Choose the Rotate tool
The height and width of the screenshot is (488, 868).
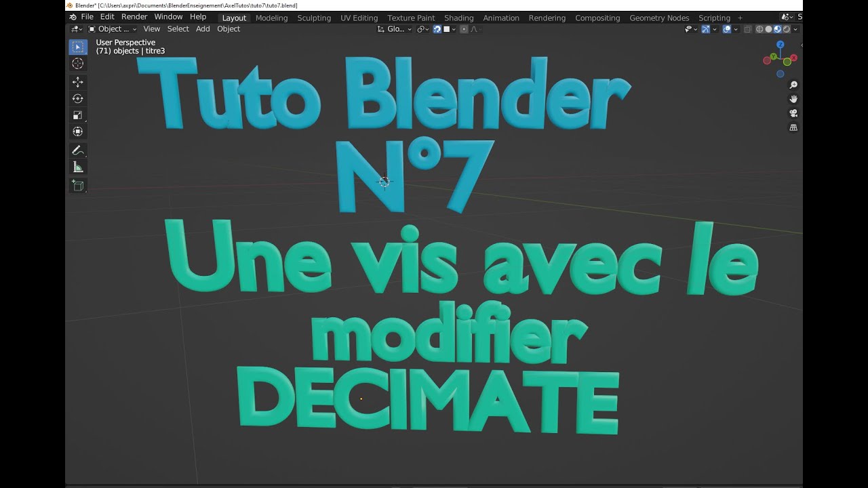[78, 99]
